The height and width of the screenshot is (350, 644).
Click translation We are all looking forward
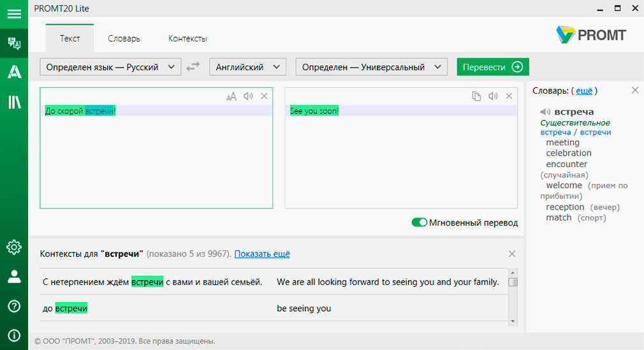coord(388,282)
